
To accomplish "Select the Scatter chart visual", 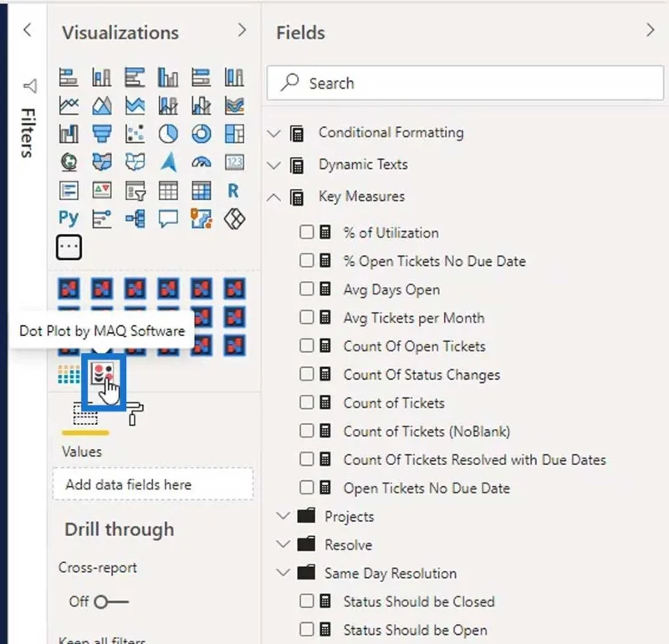I will pos(135,134).
